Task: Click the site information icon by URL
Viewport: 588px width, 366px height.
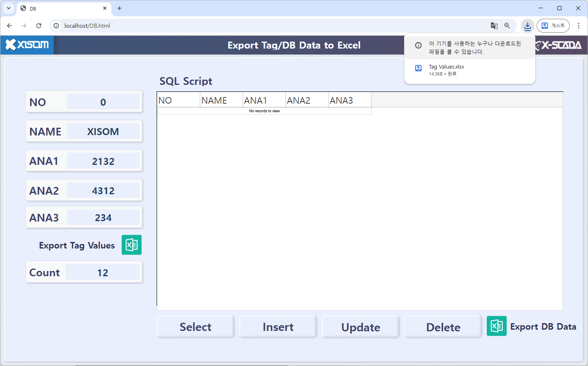Action: click(56, 26)
